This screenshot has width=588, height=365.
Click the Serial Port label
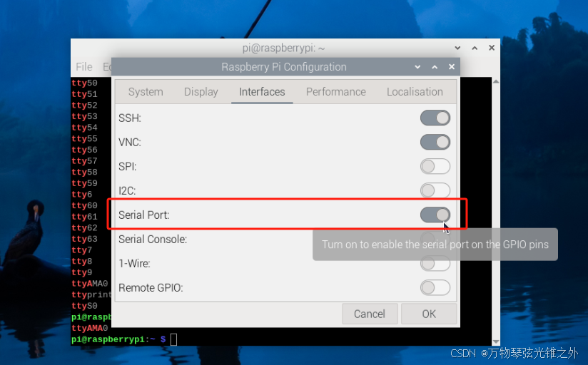pyautogui.click(x=144, y=215)
